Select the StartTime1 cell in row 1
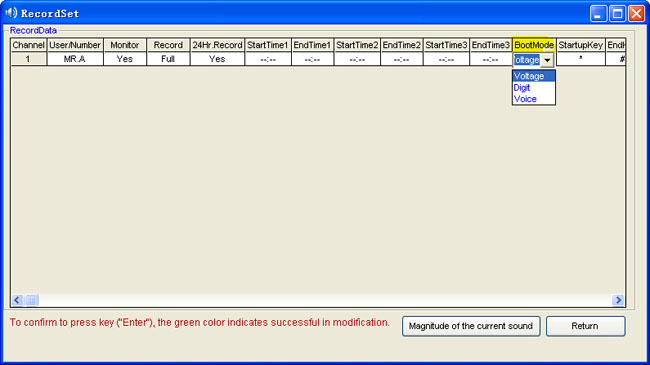This screenshot has width=650, height=365. 268,59
